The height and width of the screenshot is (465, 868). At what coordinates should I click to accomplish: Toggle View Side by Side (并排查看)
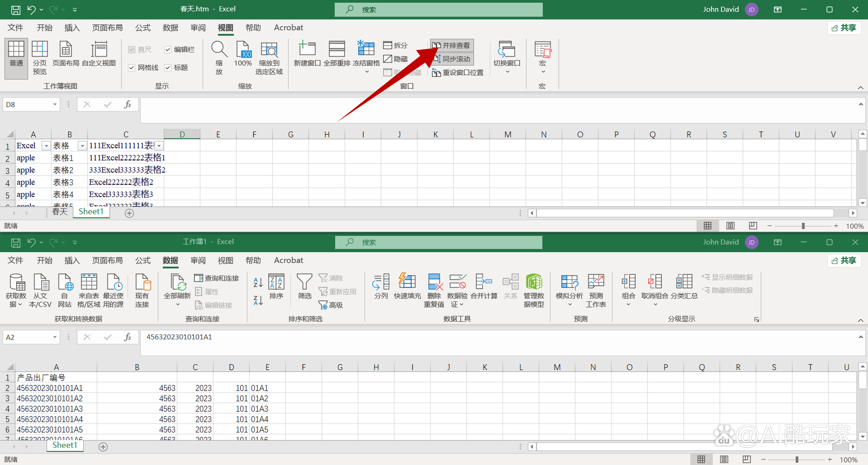[x=452, y=45]
